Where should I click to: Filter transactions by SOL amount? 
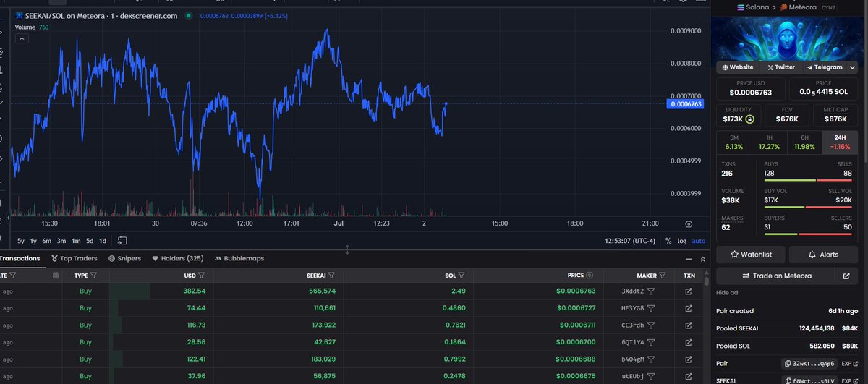(461, 275)
